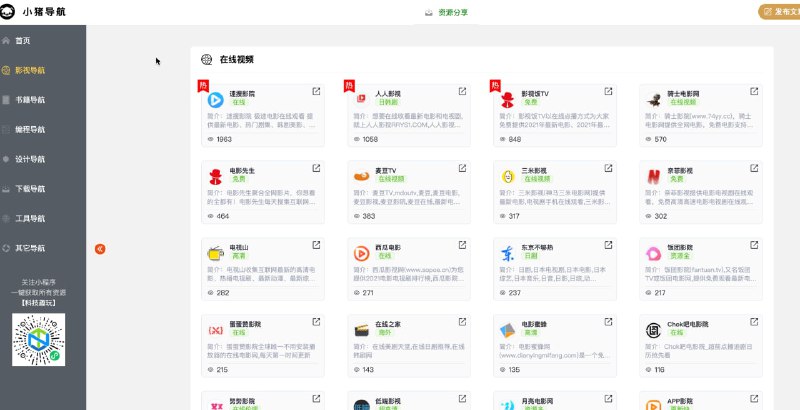This screenshot has width=800, height=410.
Task: Click the 在线之家 clapperboard logo
Action: pos(361,330)
